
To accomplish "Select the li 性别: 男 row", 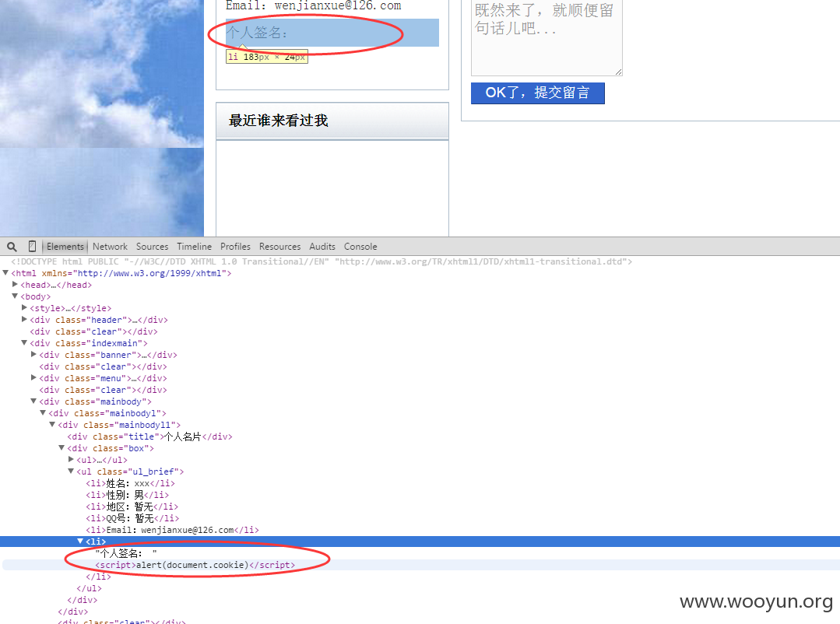I will click(128, 495).
